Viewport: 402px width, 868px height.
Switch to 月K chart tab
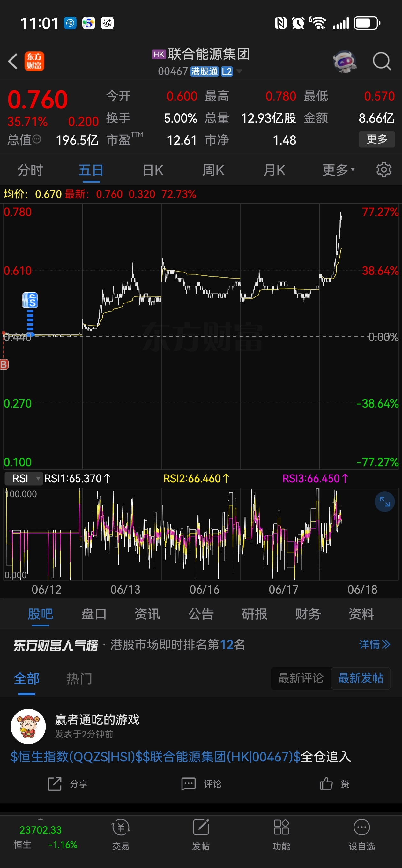coord(274,170)
